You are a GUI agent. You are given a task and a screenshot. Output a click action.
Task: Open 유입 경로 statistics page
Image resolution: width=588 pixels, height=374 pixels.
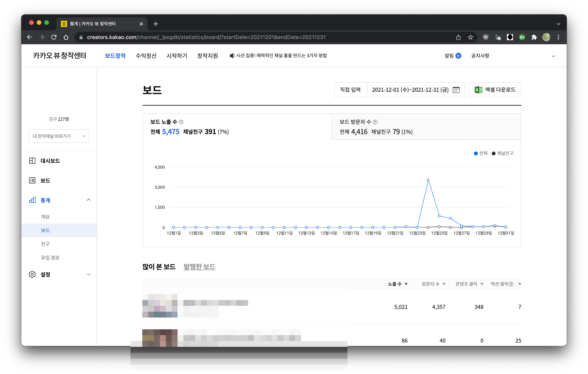50,257
